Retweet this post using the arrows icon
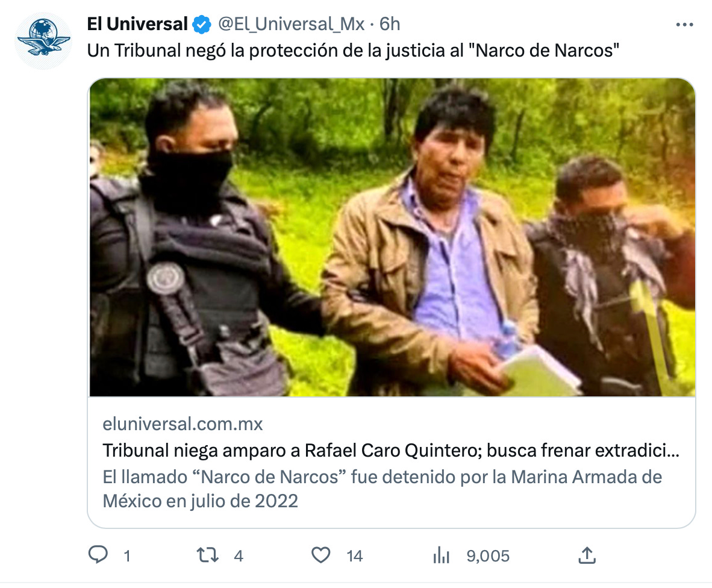This screenshot has height=588, width=712. [207, 555]
